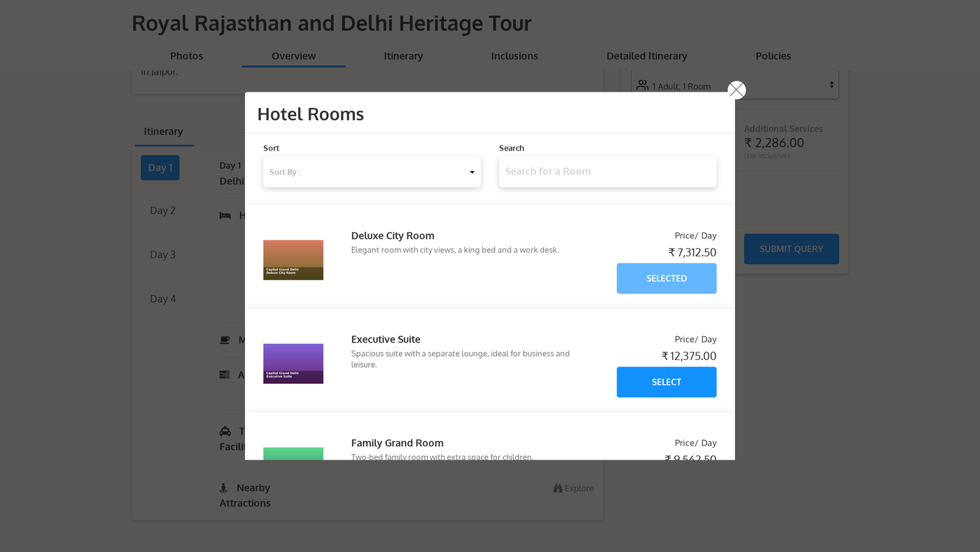Viewport: 980px width, 552px height.
Task: Open the 1 Adult, 1 Room selector
Action: pos(735,85)
